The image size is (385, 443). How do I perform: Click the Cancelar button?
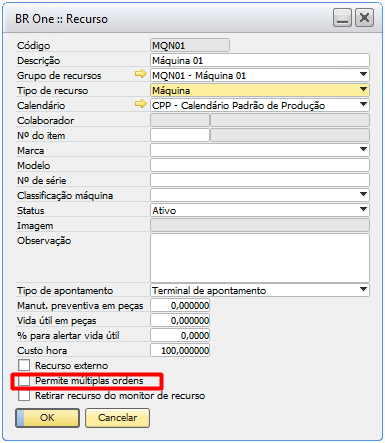coord(117,418)
